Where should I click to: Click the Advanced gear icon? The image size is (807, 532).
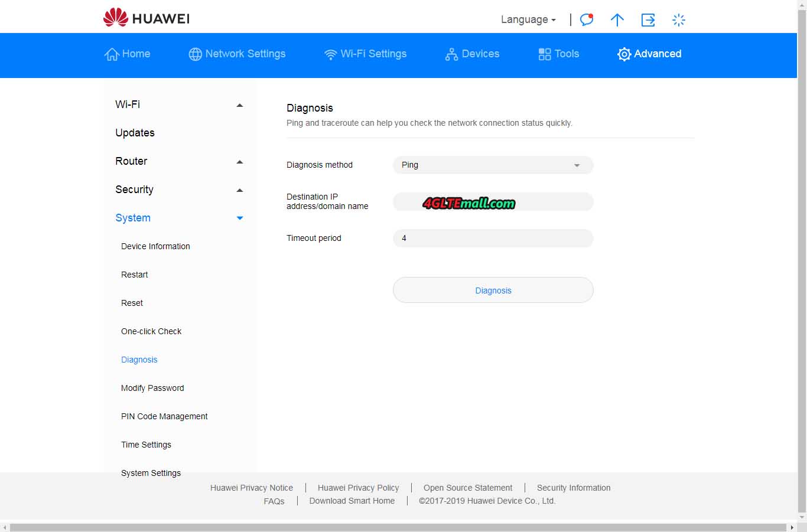[x=624, y=54]
